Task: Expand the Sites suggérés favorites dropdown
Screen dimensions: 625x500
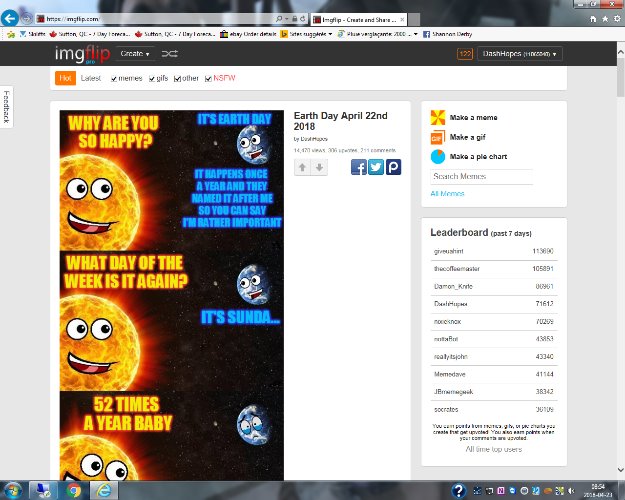Action: 330,34
